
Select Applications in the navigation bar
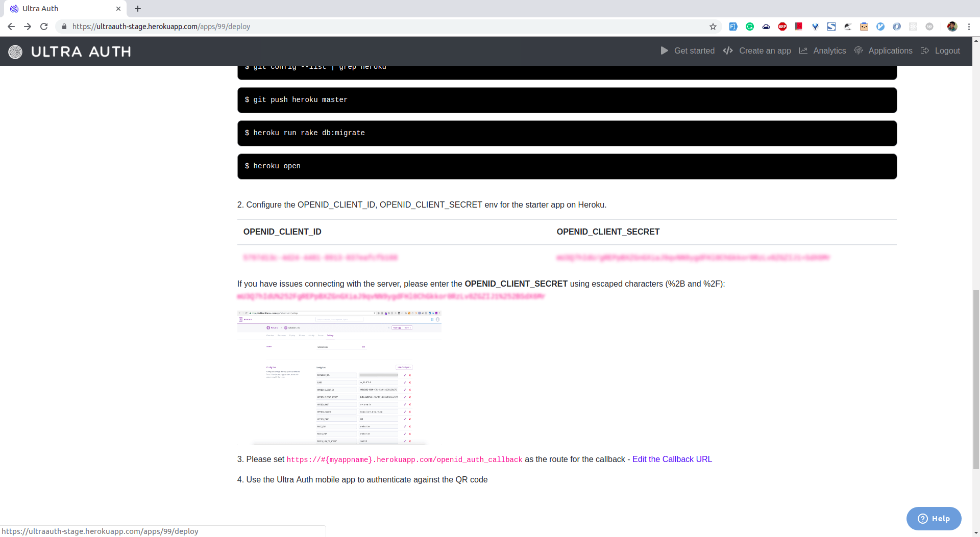click(x=890, y=50)
